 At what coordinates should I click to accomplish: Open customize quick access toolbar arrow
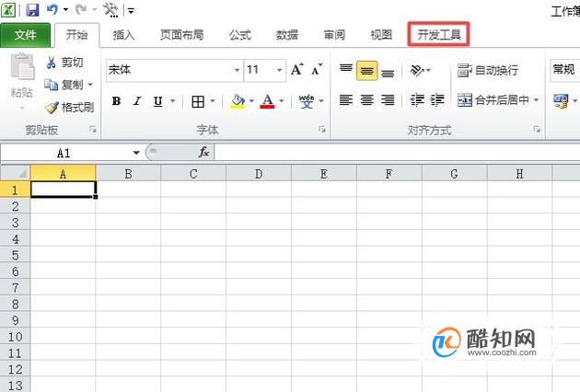click(x=131, y=11)
